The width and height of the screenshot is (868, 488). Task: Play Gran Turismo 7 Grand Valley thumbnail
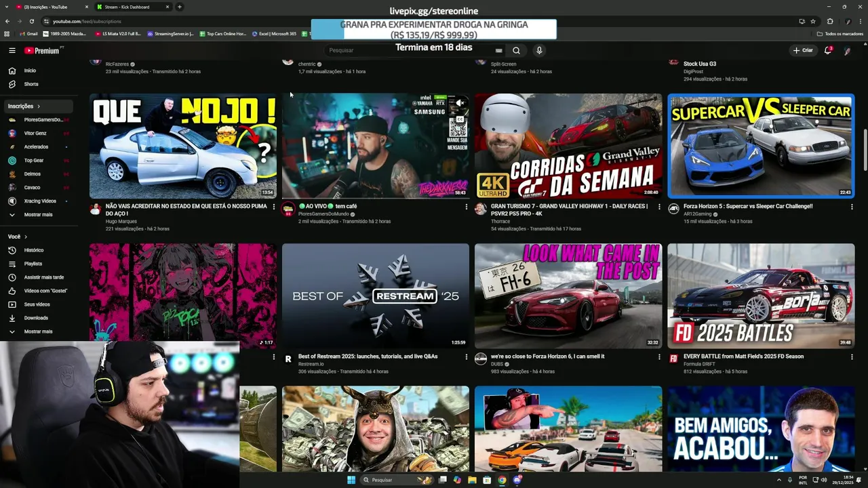pyautogui.click(x=568, y=146)
